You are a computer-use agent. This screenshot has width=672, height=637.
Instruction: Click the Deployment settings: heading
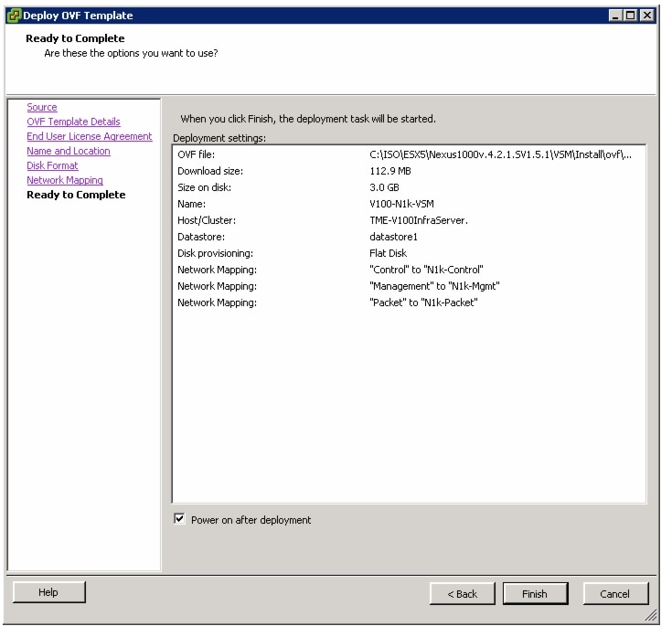(x=219, y=138)
